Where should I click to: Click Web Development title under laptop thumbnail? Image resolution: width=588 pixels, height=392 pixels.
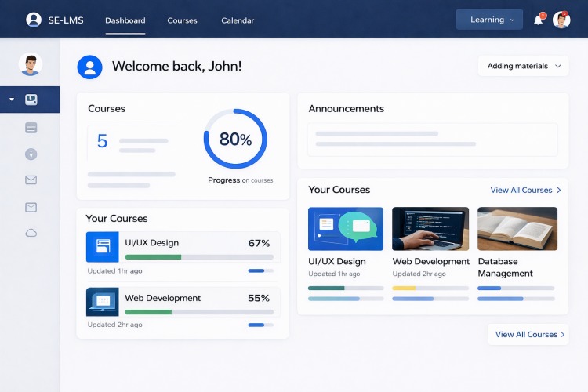[x=431, y=261]
